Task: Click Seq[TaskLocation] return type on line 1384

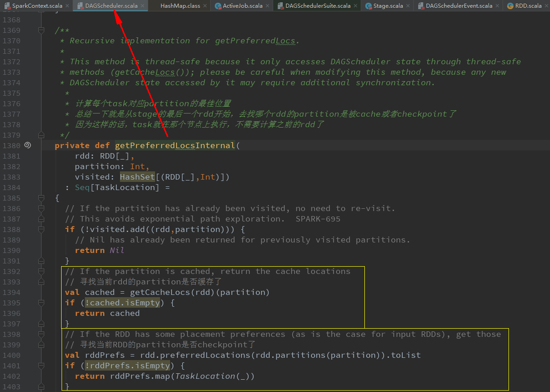Action: pyautogui.click(x=117, y=187)
